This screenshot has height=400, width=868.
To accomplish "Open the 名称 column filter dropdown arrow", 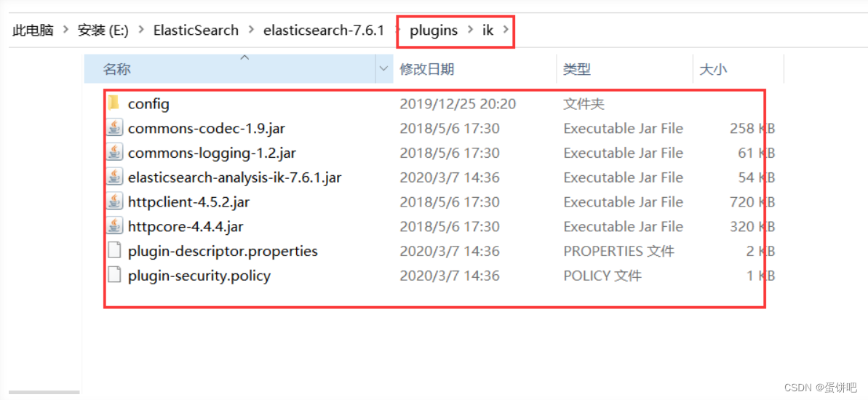I will pos(383,69).
